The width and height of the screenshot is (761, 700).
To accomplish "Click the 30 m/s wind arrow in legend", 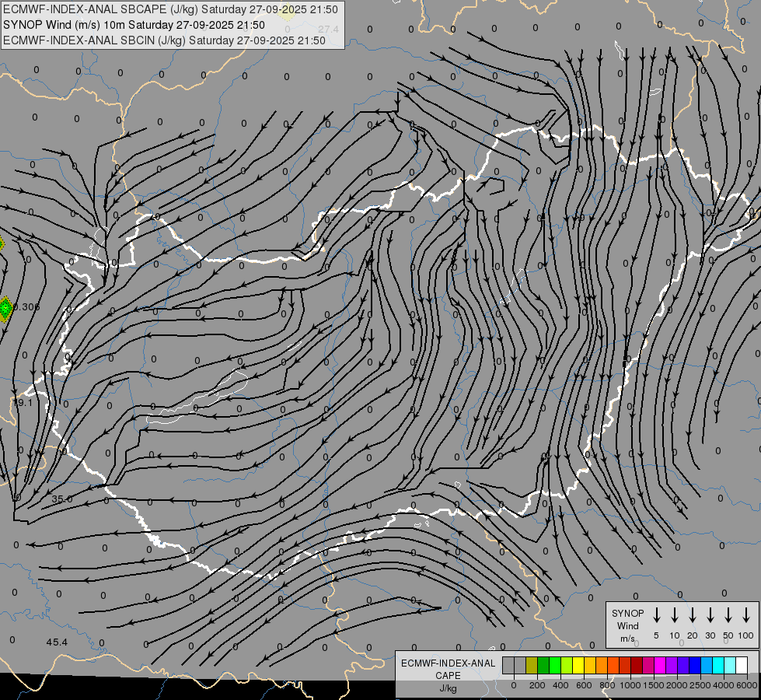I will pyautogui.click(x=710, y=615).
